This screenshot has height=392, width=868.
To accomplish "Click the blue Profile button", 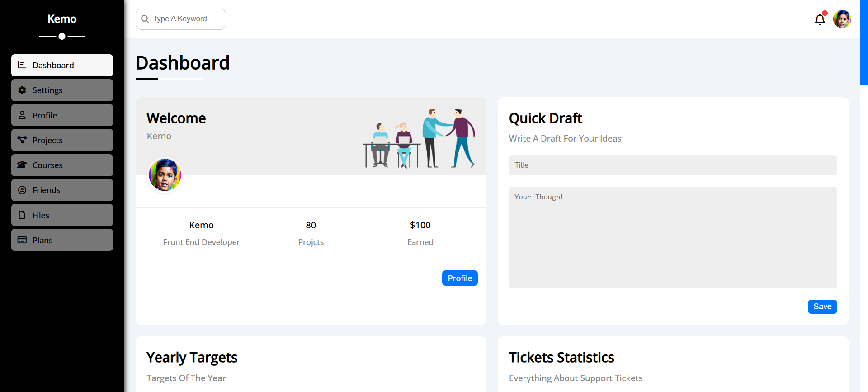I will tap(460, 278).
